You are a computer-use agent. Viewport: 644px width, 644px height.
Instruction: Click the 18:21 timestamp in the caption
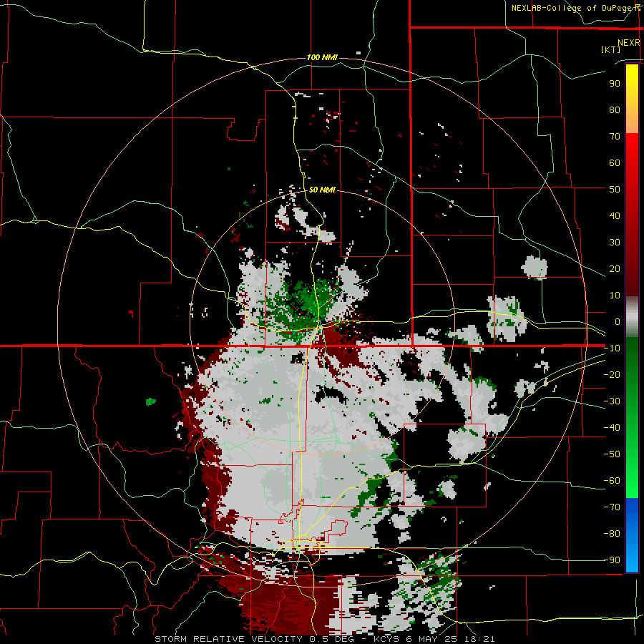coord(479,639)
